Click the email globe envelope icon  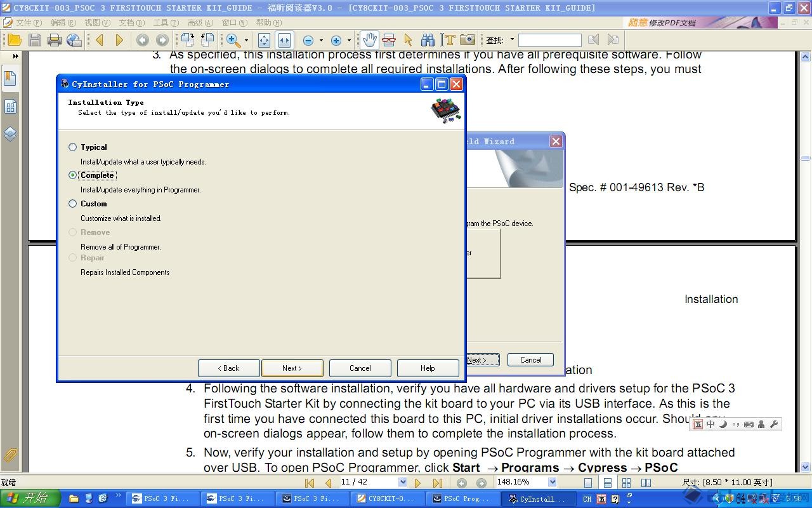(x=74, y=40)
